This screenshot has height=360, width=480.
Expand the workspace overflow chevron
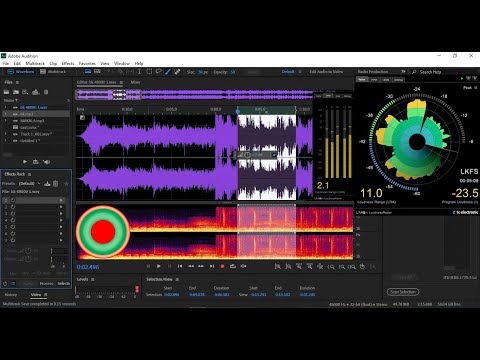[x=403, y=72]
